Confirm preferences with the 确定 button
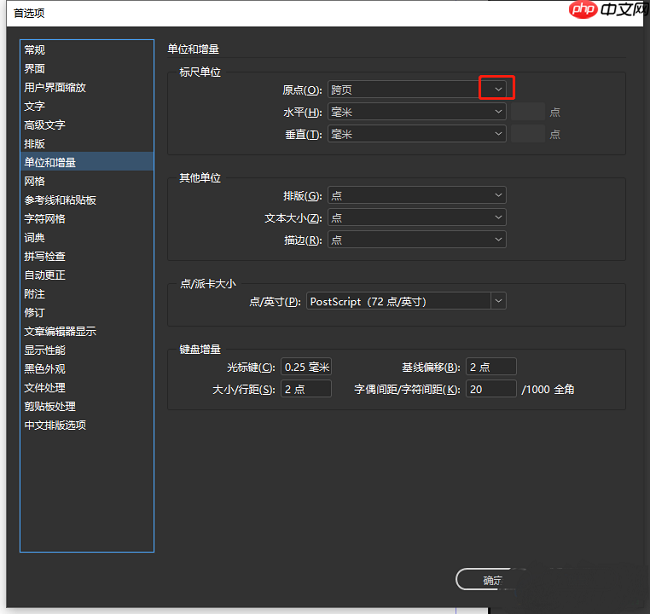Image resolution: width=650 pixels, height=614 pixels. click(x=492, y=580)
